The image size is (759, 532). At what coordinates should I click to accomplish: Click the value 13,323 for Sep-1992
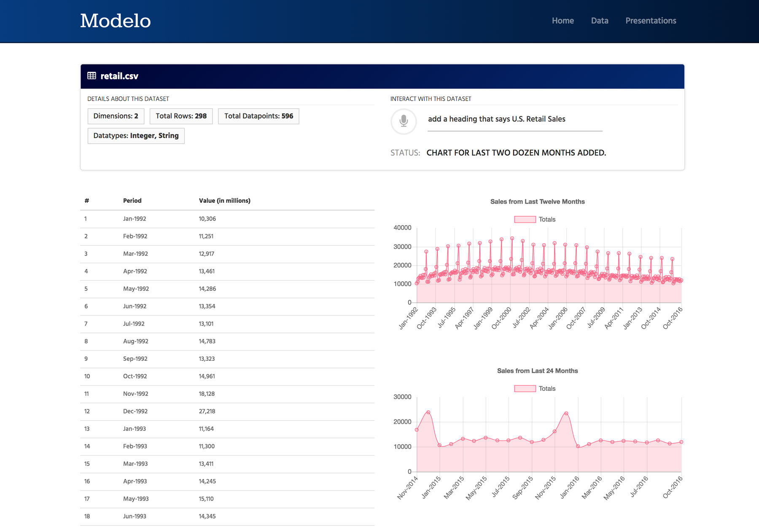point(207,359)
